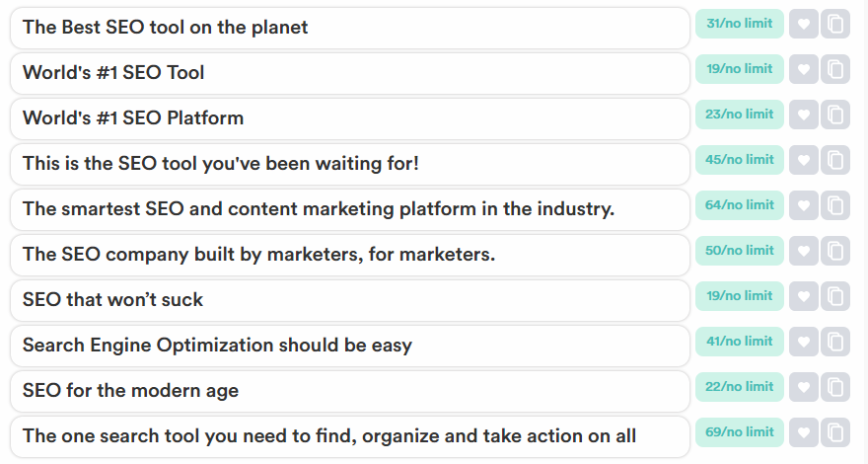Click the 'SEO that won't suck' text field
The height and width of the screenshot is (464, 868).
coord(349,300)
